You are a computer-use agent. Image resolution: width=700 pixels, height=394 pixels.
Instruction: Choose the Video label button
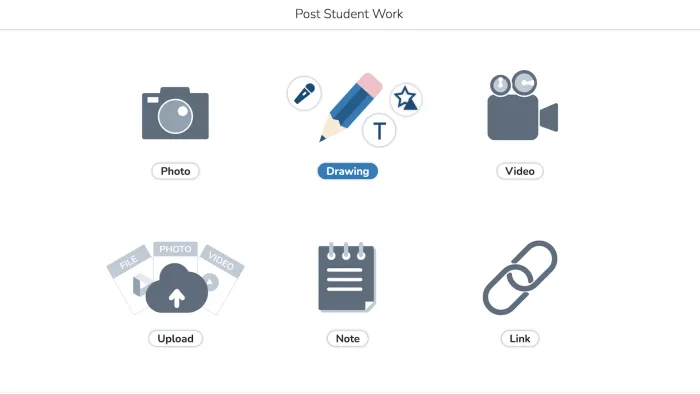click(x=520, y=171)
